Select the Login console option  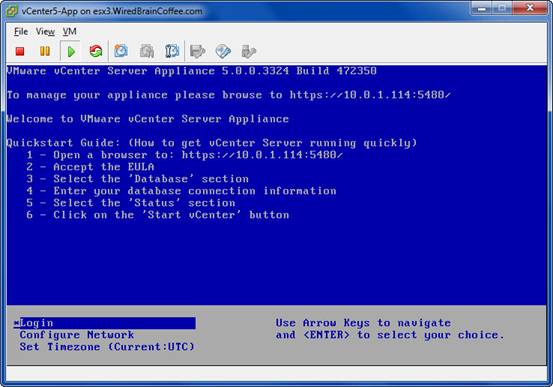104,323
